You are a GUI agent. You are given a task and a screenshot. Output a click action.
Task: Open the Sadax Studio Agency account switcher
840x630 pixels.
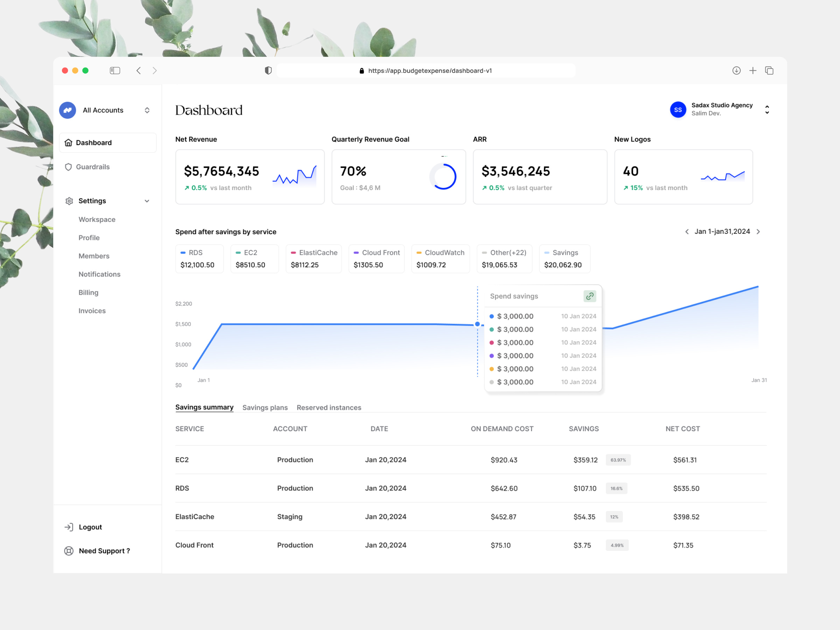pos(767,110)
